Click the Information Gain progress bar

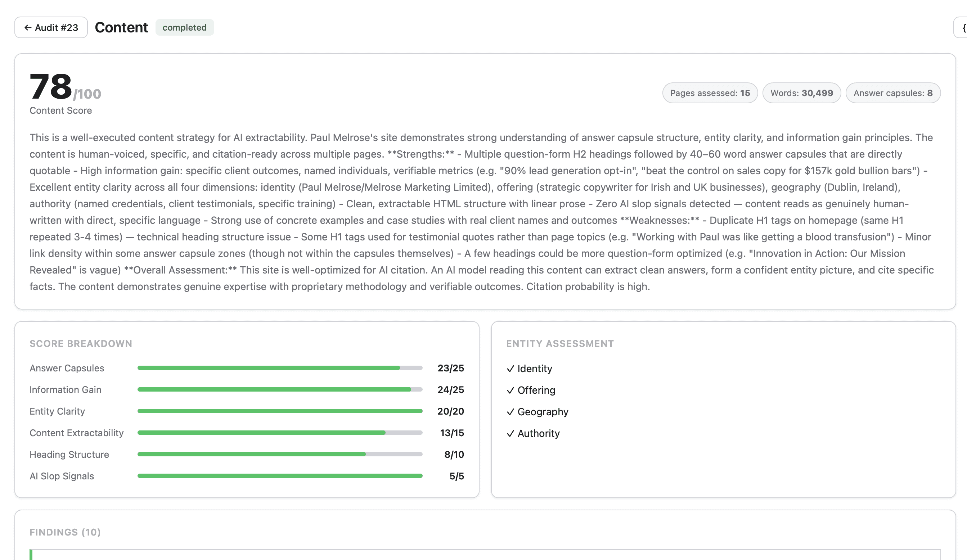point(280,390)
